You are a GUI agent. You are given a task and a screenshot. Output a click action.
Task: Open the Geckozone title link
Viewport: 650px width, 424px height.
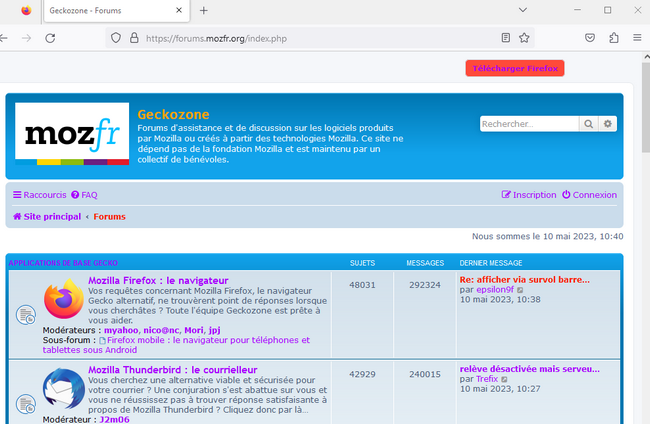pos(173,114)
